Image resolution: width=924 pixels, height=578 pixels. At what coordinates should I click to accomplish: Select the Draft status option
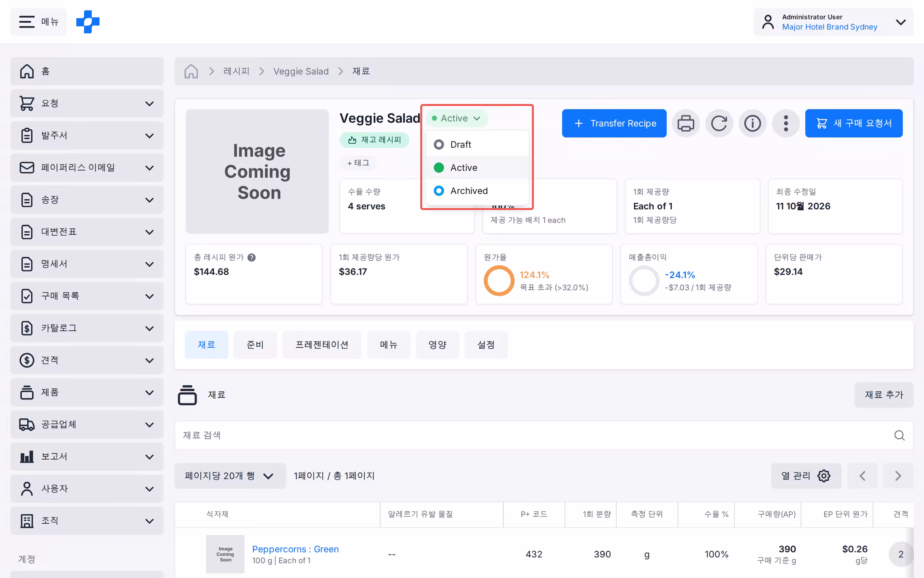pyautogui.click(x=477, y=144)
